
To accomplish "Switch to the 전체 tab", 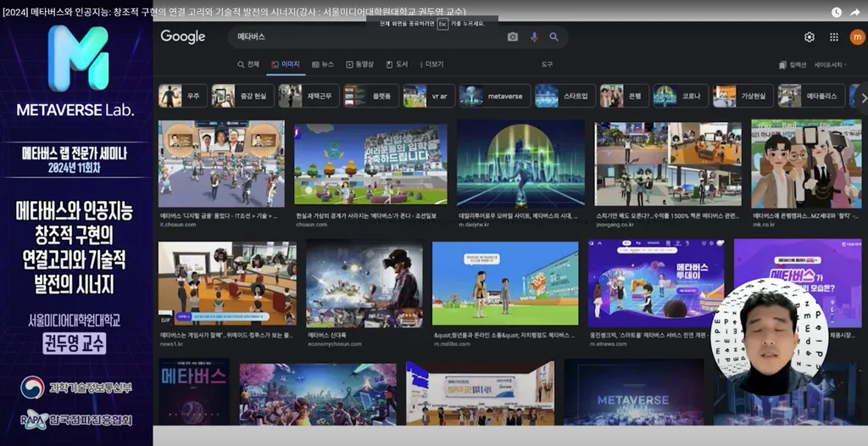I will point(248,64).
